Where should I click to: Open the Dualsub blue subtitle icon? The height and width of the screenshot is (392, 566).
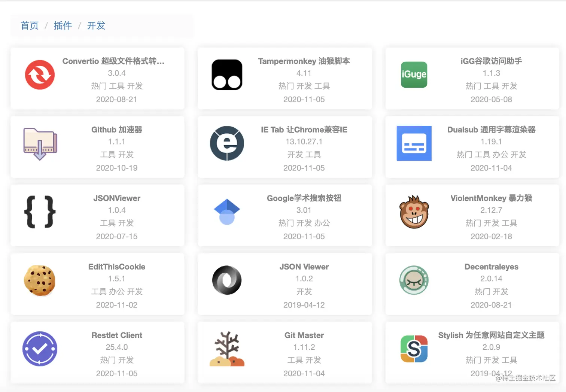(414, 143)
